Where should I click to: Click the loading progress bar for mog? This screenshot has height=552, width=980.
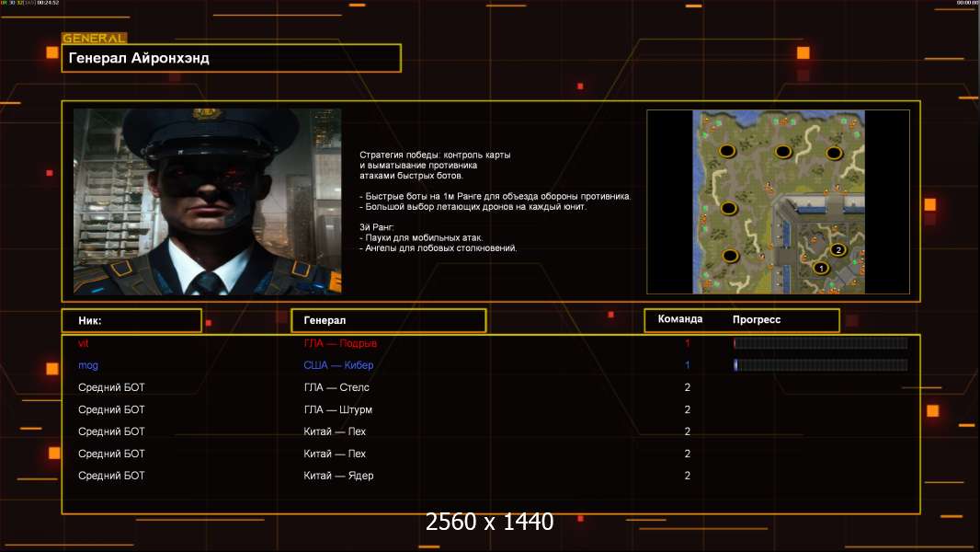coord(821,365)
